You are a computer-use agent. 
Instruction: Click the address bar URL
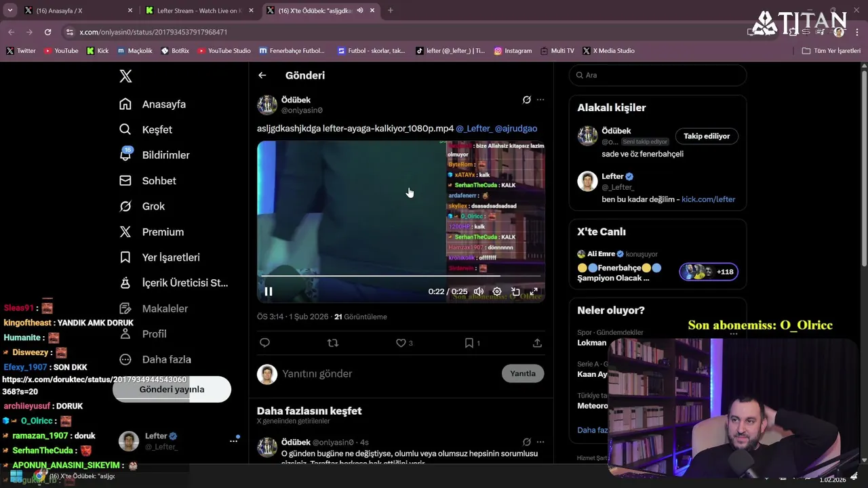point(153,32)
